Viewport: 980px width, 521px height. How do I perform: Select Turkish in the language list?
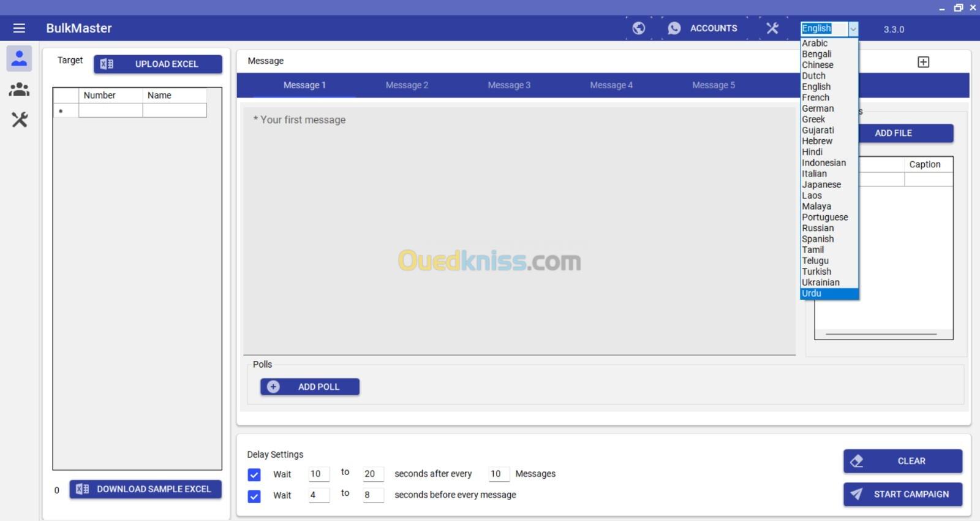[829, 272]
